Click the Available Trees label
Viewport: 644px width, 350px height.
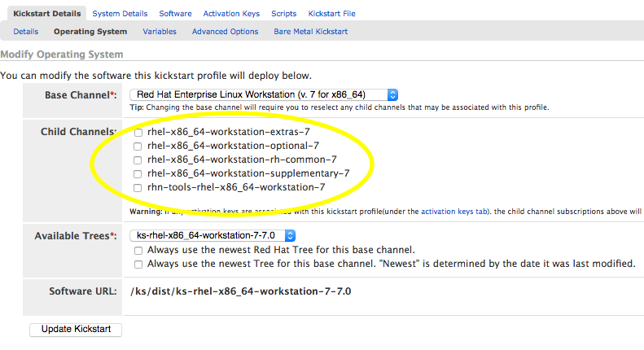coord(76,236)
